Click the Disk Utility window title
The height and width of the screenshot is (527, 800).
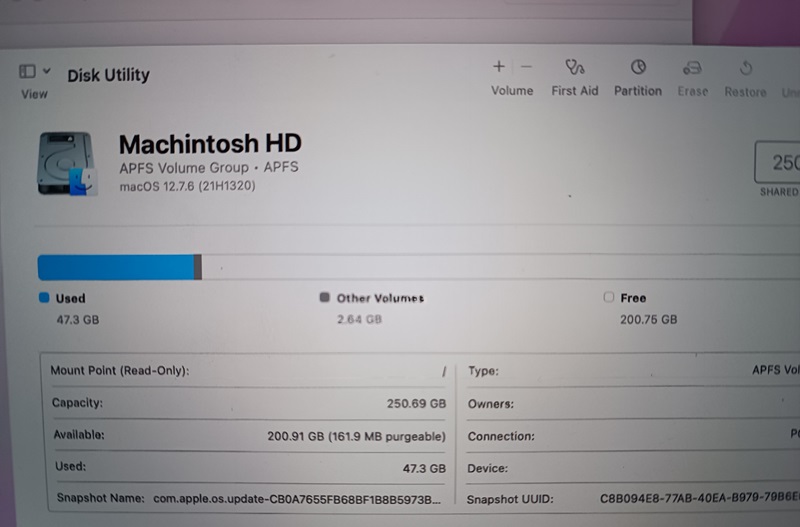click(108, 75)
